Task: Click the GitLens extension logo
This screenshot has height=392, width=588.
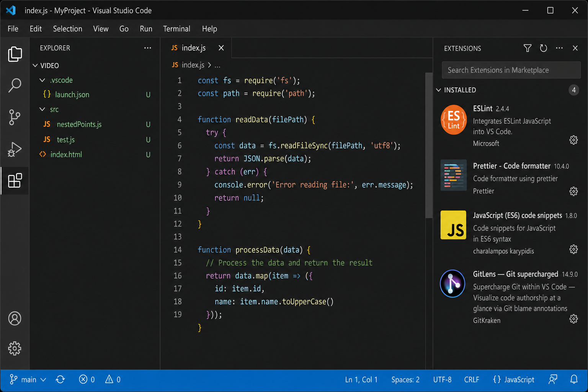Action: [452, 284]
